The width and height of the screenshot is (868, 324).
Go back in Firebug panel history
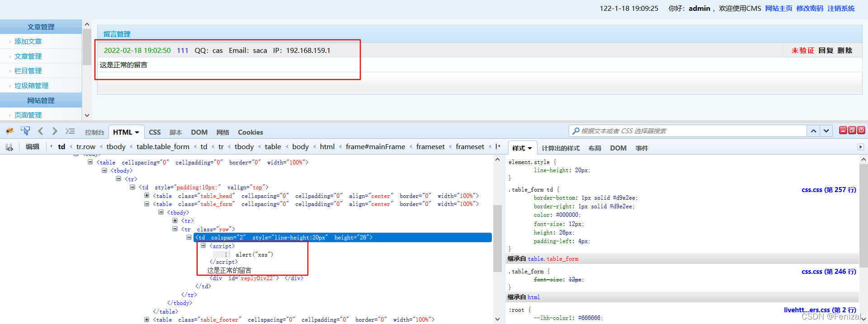(41, 131)
